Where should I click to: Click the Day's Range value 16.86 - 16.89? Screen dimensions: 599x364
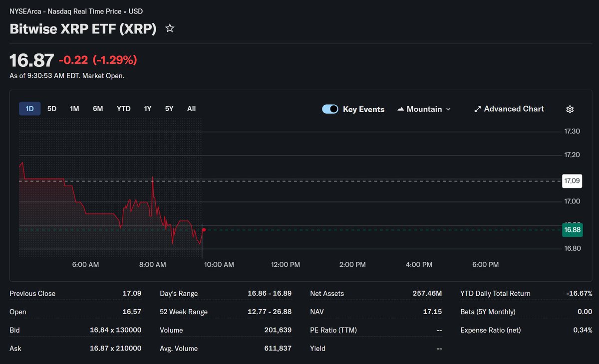(x=270, y=294)
